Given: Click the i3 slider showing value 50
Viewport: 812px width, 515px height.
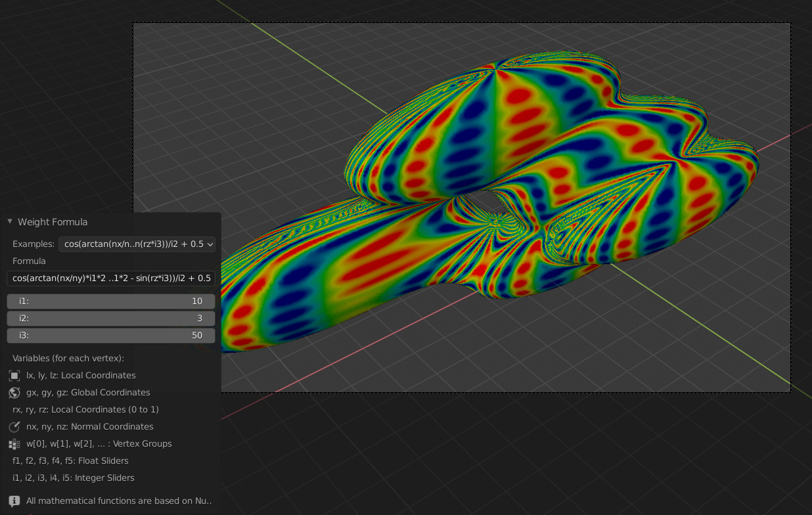Looking at the screenshot, I should (x=110, y=335).
